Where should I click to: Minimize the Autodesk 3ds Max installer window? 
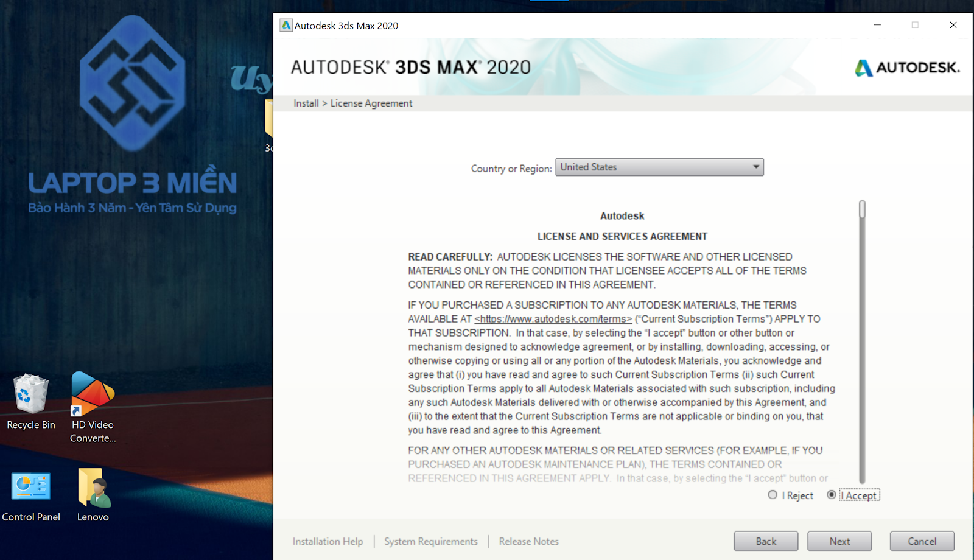(x=877, y=25)
